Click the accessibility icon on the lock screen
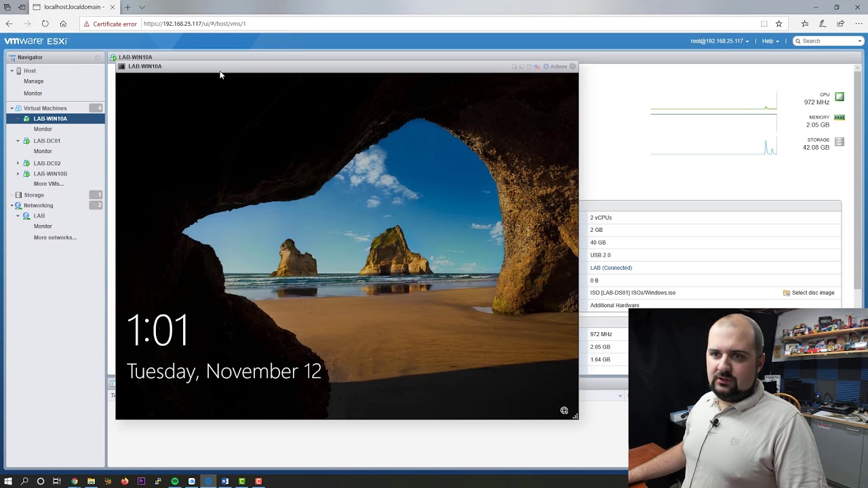This screenshot has width=868, height=488. tap(564, 411)
